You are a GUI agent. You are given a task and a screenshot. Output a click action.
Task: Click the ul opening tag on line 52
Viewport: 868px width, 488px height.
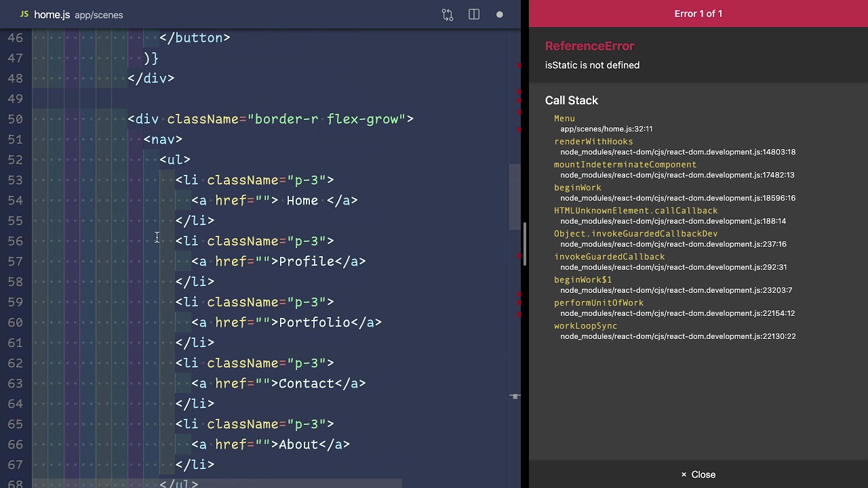click(175, 160)
